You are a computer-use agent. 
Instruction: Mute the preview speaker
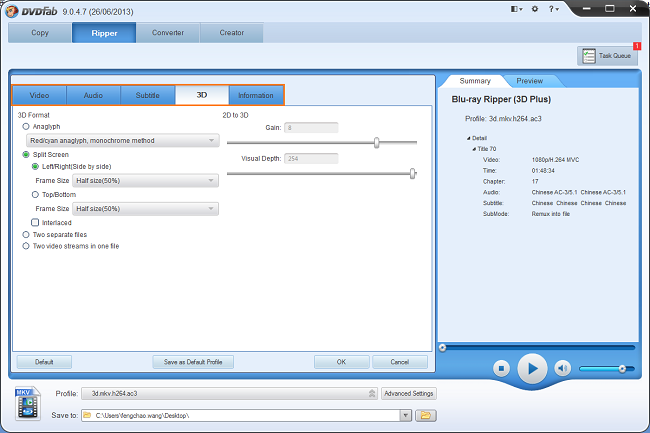pyautogui.click(x=563, y=368)
